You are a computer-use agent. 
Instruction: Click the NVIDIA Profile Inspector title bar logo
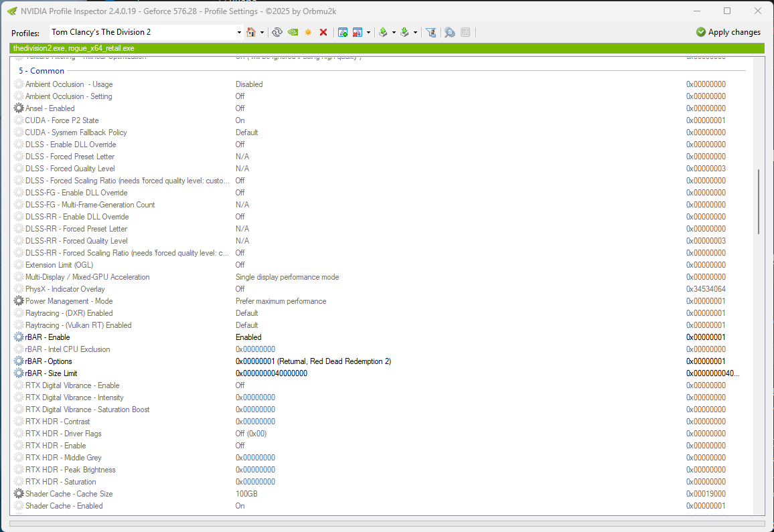tap(12, 11)
